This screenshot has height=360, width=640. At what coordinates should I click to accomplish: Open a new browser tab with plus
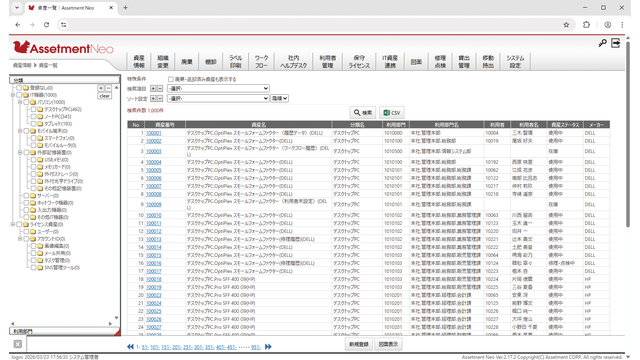pos(125,8)
